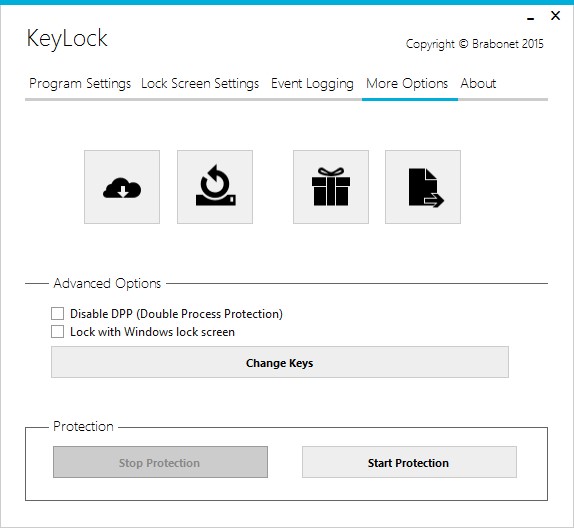Click the gift box icon
Viewport: 574px width, 528px height.
click(331, 187)
